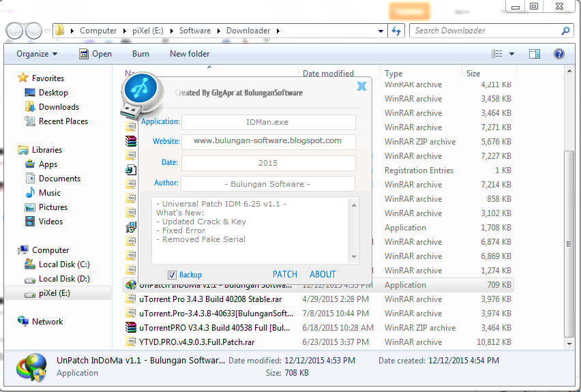This screenshot has height=392, width=581.
Task: Click change view icon
Action: click(x=497, y=54)
